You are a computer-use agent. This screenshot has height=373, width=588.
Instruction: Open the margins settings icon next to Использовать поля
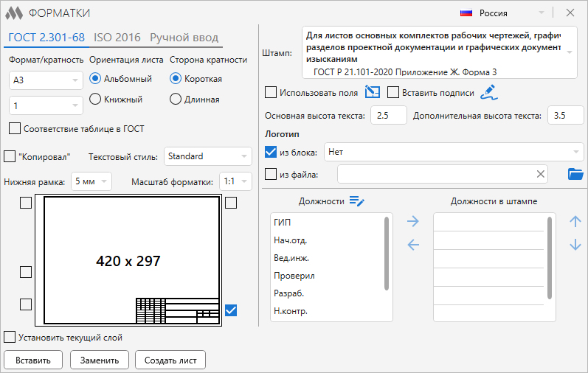(x=373, y=92)
